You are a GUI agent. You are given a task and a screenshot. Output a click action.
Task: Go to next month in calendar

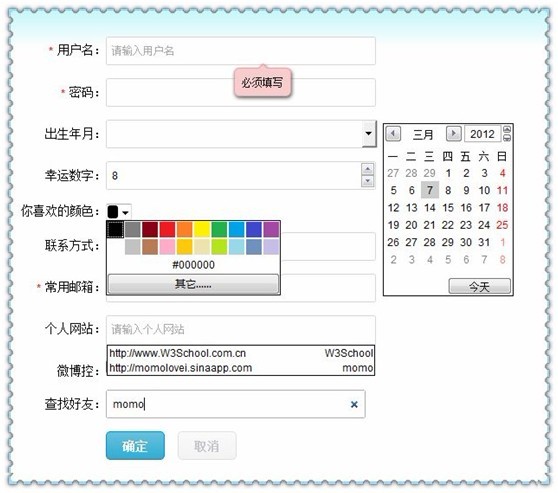pos(454,134)
